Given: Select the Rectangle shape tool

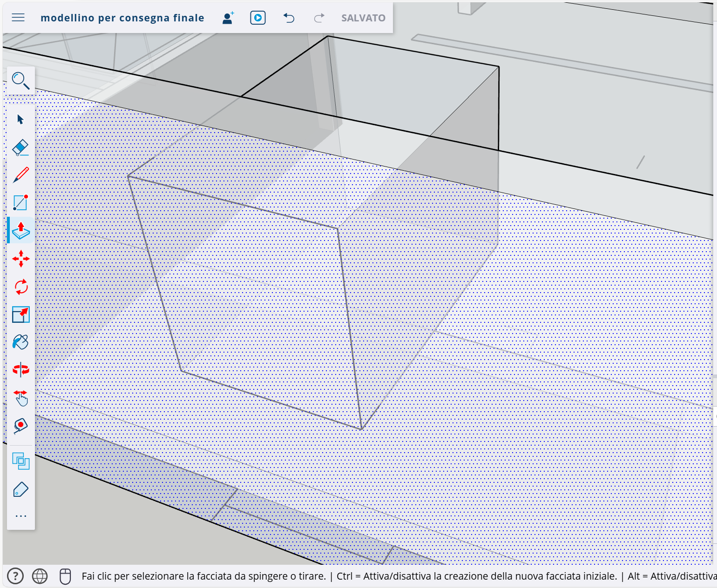Looking at the screenshot, I should [x=20, y=203].
